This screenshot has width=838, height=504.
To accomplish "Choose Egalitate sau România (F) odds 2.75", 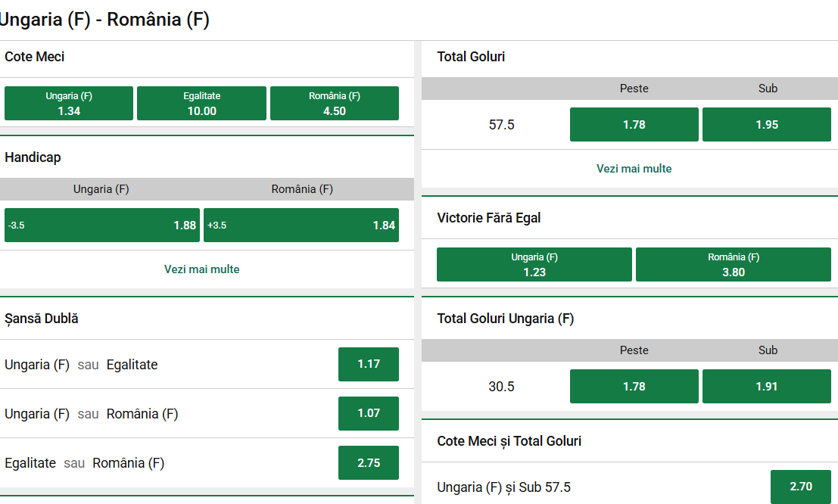I will coord(369,462).
